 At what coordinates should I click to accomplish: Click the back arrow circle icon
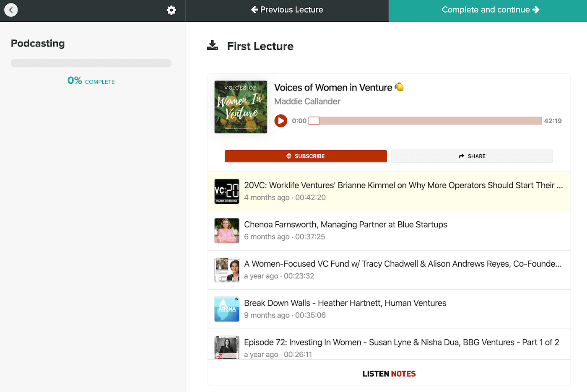click(x=11, y=10)
